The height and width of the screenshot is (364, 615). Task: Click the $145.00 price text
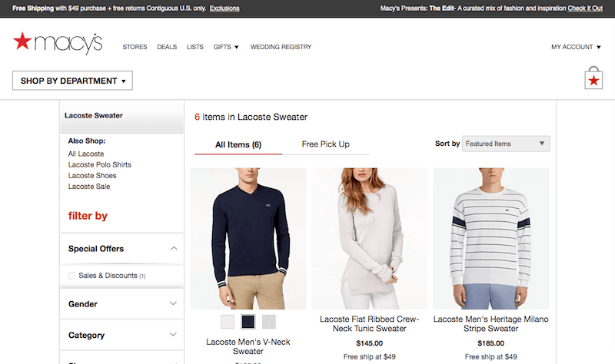pyautogui.click(x=370, y=343)
